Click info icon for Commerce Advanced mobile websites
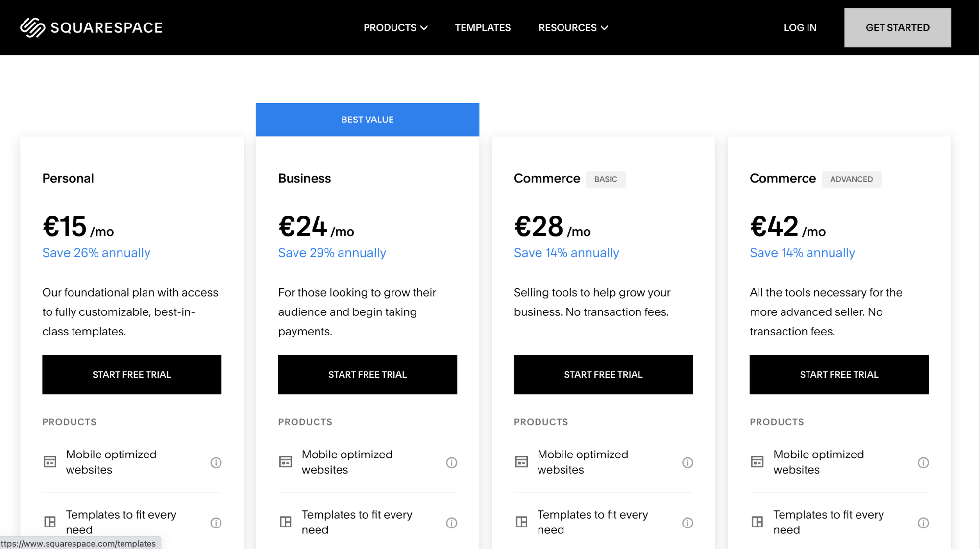Screen dimensions: 980x551 (x=923, y=462)
